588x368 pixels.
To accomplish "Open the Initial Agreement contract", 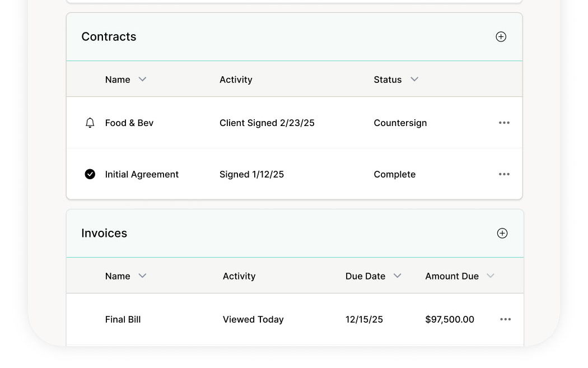I will point(142,174).
